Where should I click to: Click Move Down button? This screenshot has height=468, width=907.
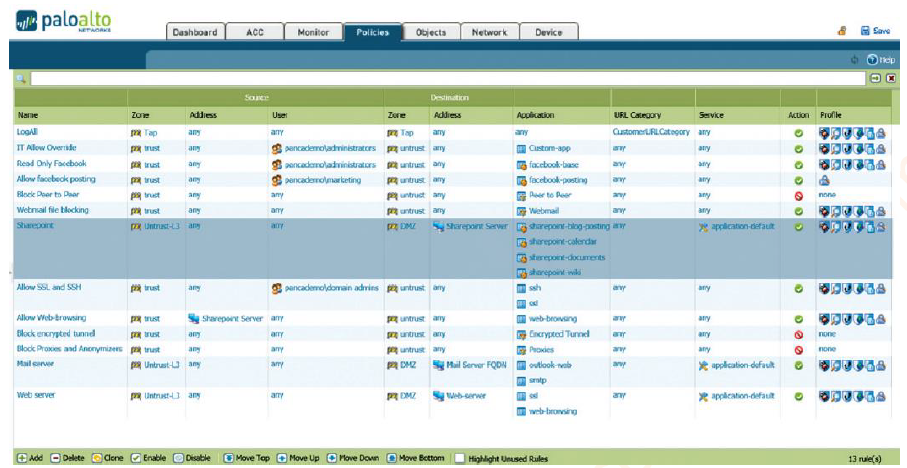pos(353,458)
